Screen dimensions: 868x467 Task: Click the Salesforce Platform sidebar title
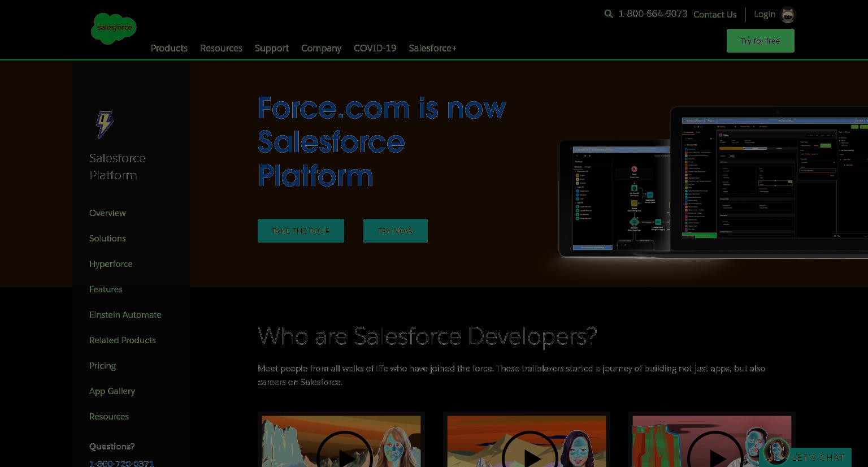point(118,167)
